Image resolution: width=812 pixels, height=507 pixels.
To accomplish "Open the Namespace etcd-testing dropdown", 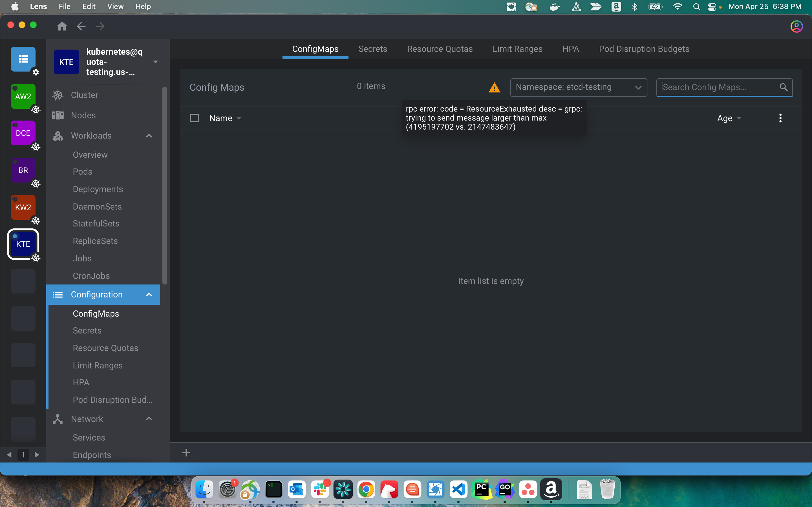I will tap(579, 87).
